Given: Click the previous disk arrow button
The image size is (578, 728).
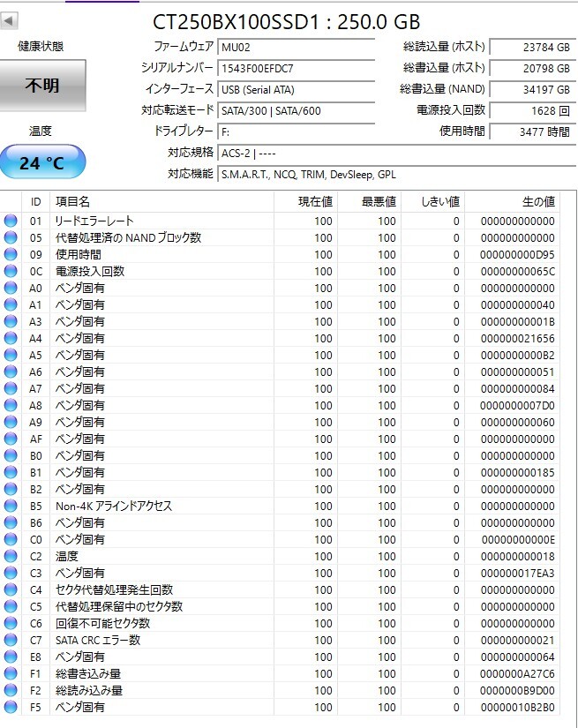Looking at the screenshot, I should 9,21.
